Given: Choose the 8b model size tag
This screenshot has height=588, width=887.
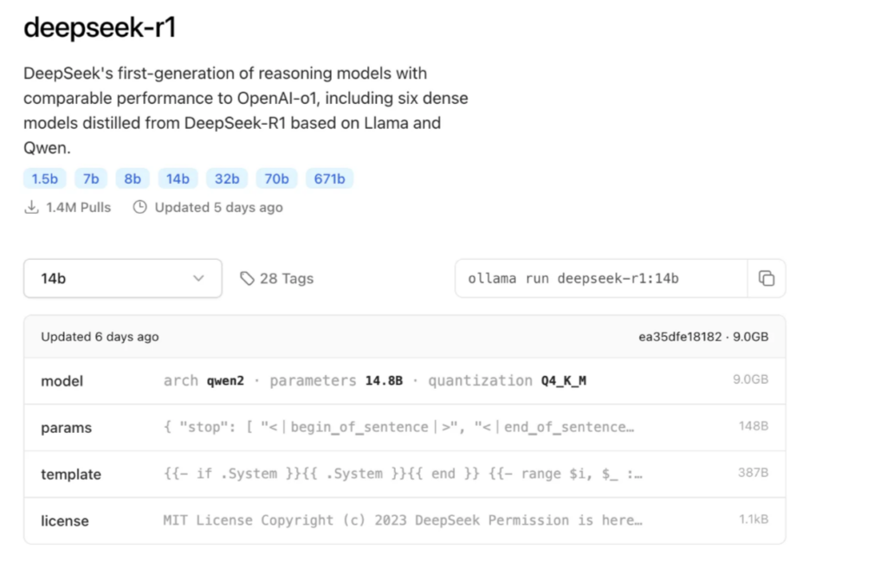Looking at the screenshot, I should click(x=133, y=178).
